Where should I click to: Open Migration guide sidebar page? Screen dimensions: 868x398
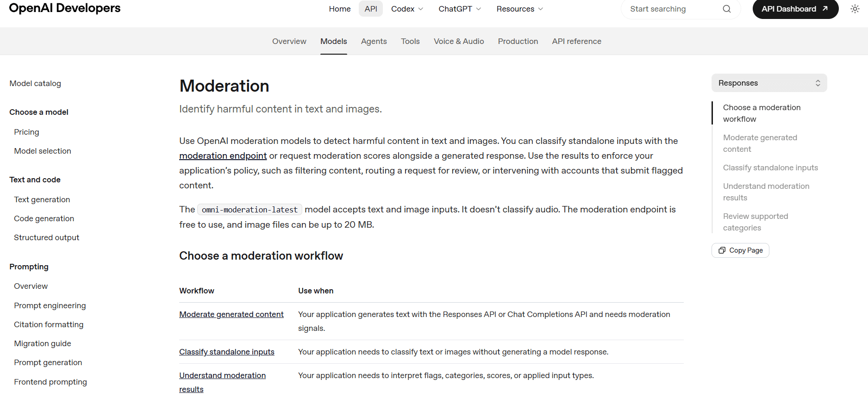[43, 343]
